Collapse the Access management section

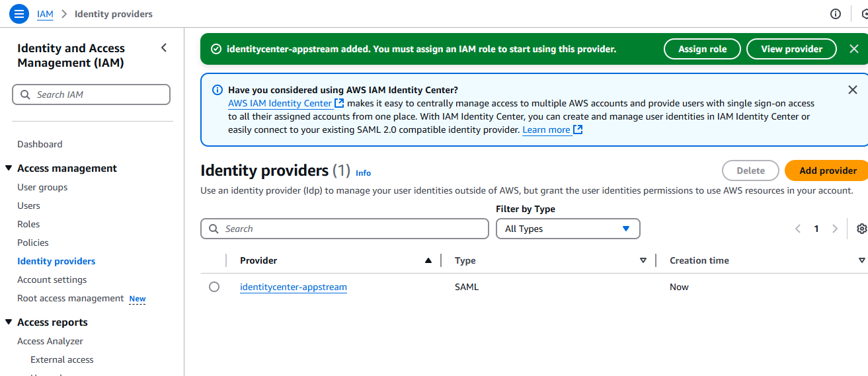pos(9,169)
